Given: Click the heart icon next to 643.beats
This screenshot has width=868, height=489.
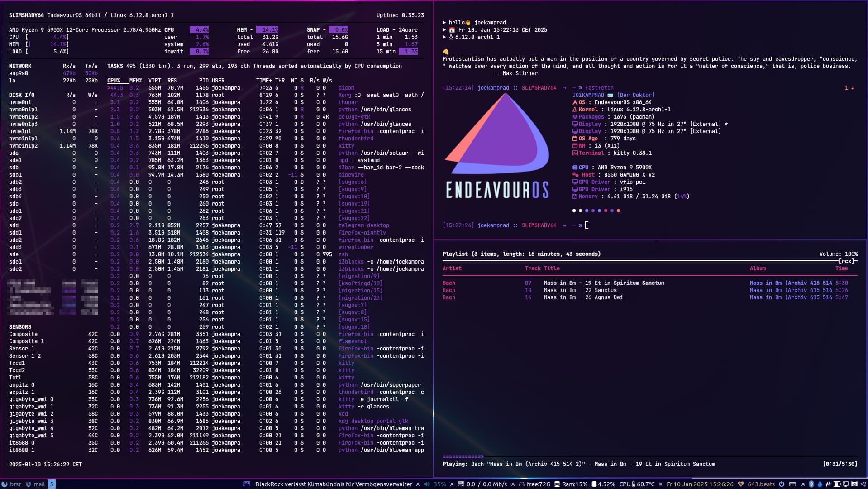Looking at the screenshot, I should (x=741, y=484).
